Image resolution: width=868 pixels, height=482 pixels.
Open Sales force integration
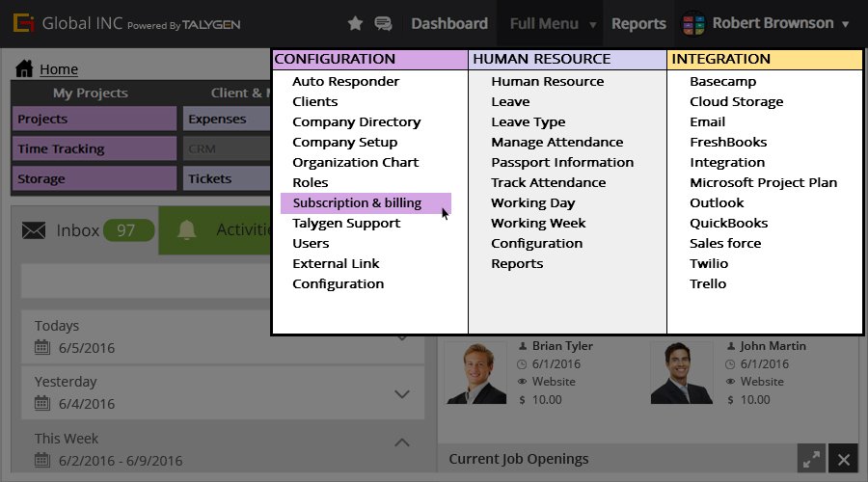725,244
